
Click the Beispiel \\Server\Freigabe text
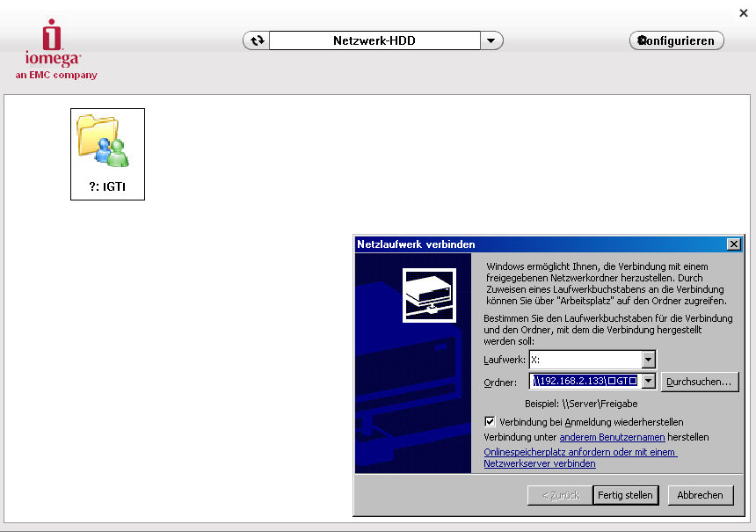(x=581, y=404)
